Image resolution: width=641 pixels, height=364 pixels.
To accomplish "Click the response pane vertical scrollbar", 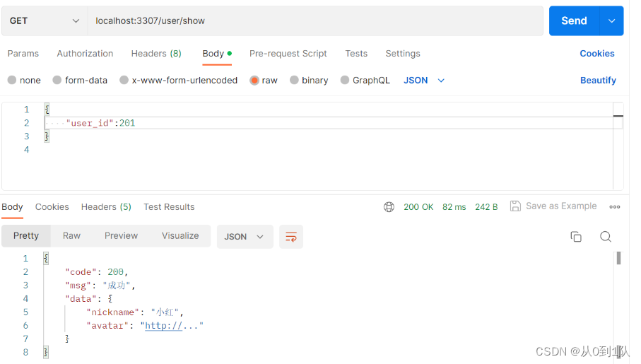I will point(618,259).
